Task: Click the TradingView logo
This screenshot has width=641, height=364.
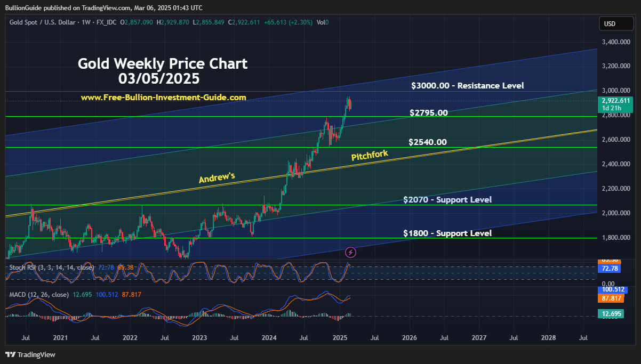Action: (x=30, y=354)
